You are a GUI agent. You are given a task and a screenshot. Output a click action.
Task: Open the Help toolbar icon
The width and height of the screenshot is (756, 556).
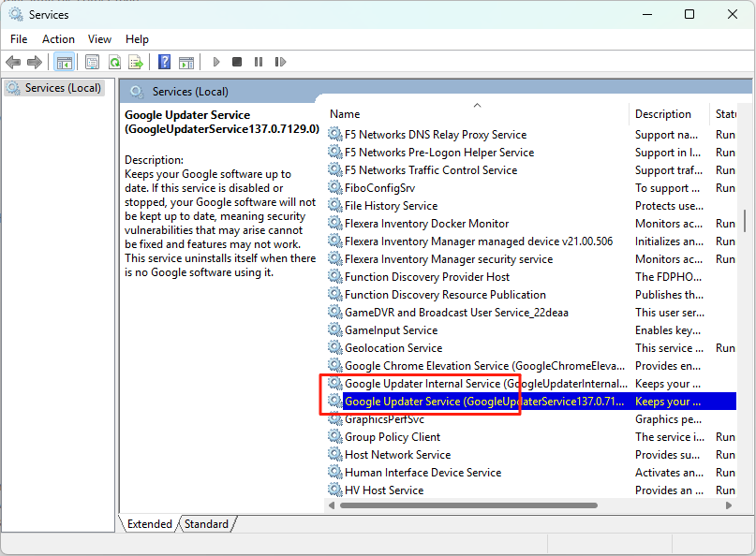(x=165, y=62)
